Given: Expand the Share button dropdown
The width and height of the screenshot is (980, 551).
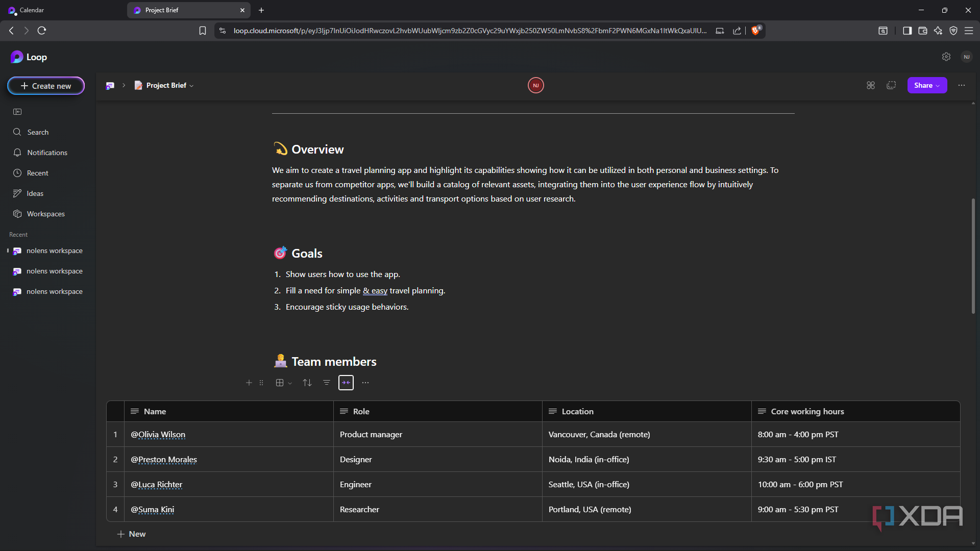Looking at the screenshot, I should [938, 86].
